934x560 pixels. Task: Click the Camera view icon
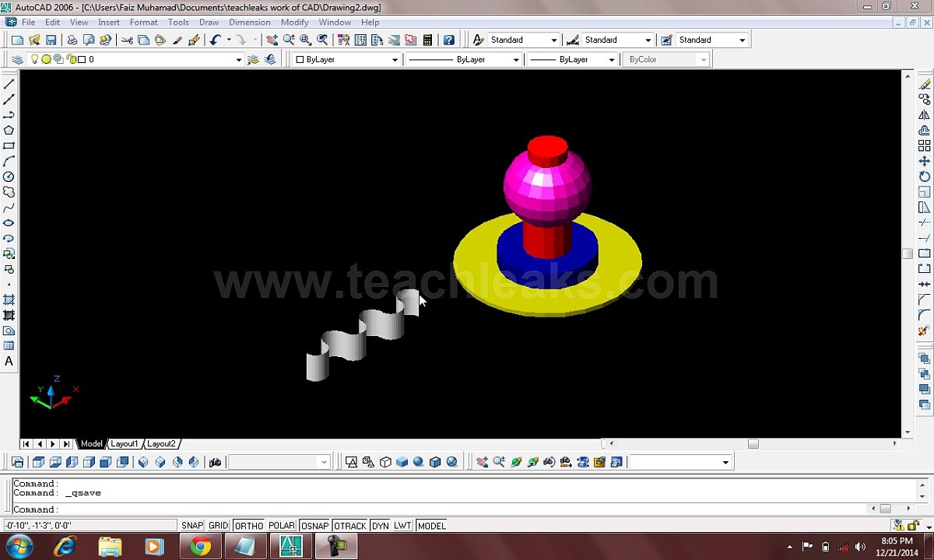[216, 462]
